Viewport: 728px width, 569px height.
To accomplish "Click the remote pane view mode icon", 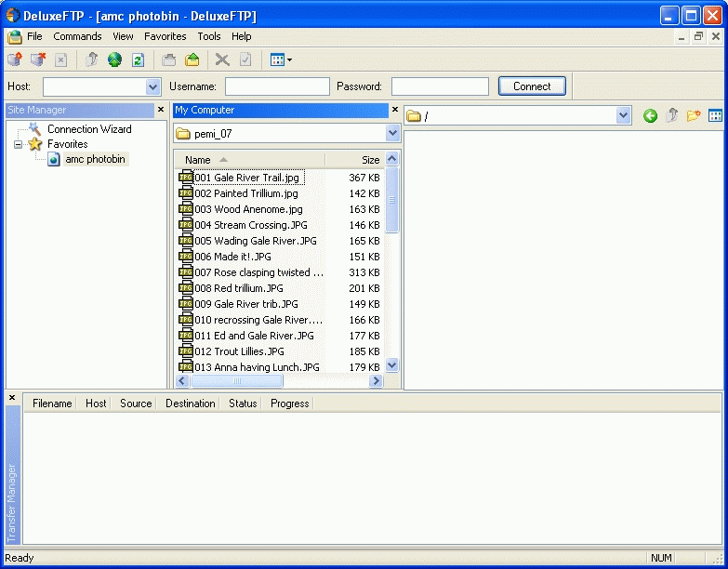I will pyautogui.click(x=715, y=116).
